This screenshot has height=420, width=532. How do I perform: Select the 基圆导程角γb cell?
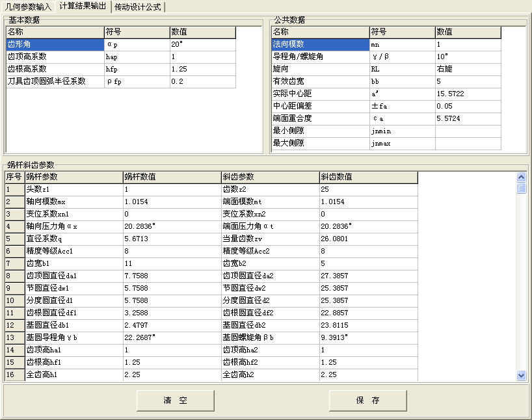click(x=74, y=338)
